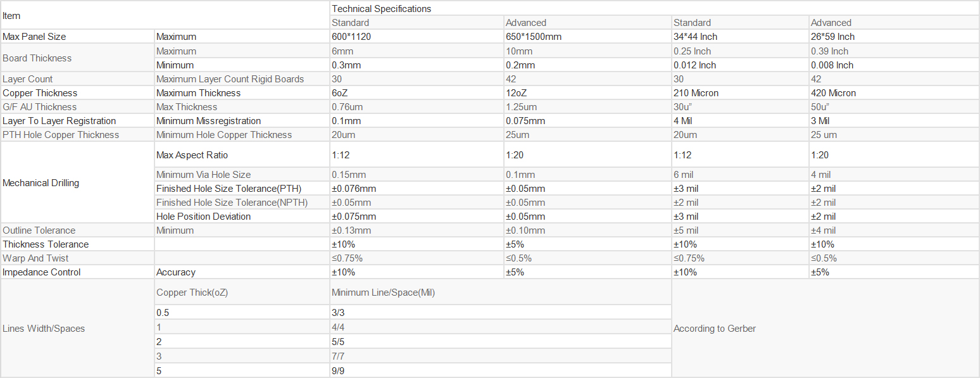Select the Impedance Control Accuracy cell

click(242, 272)
